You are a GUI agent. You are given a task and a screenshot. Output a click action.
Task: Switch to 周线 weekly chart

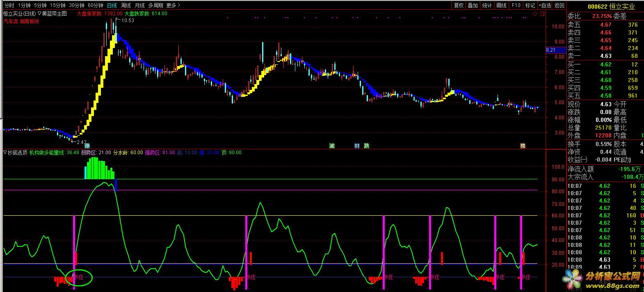pyautogui.click(x=126, y=5)
